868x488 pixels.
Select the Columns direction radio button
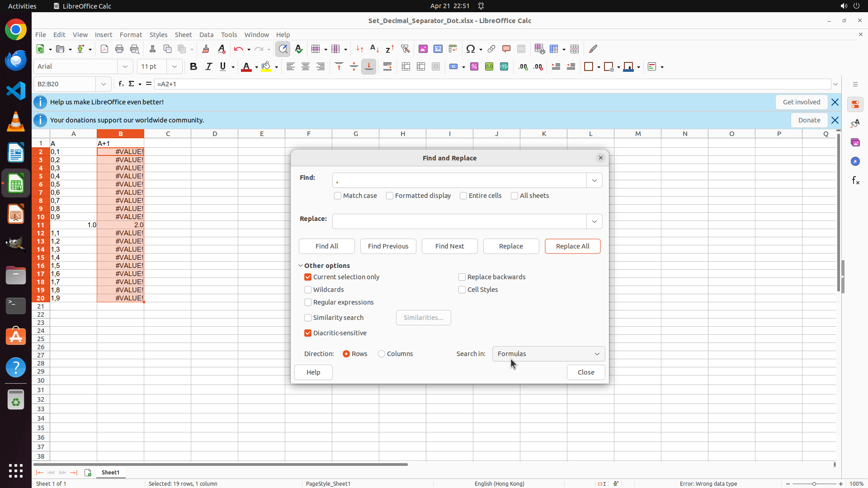(382, 354)
